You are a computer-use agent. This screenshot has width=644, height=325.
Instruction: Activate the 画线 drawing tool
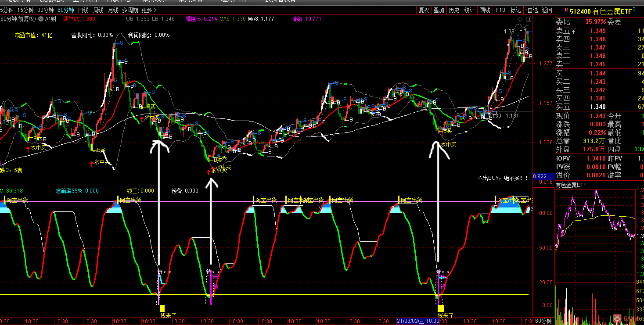tap(485, 10)
